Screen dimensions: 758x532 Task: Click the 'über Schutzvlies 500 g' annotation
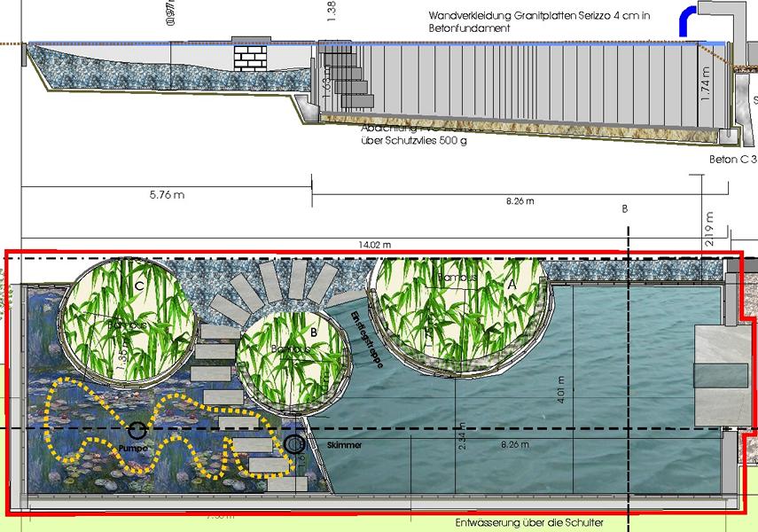(414, 141)
